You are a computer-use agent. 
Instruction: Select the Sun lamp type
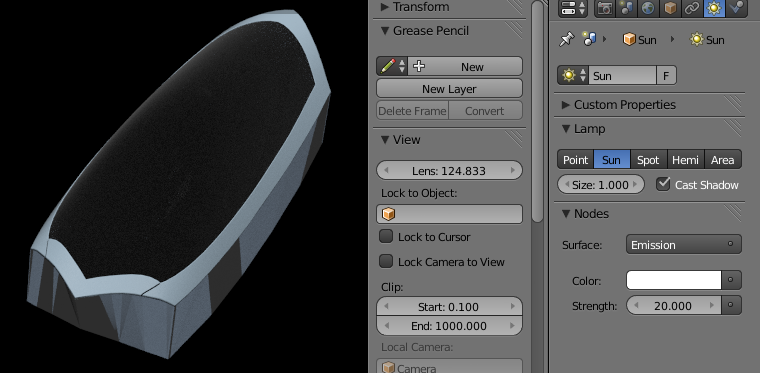coord(612,160)
